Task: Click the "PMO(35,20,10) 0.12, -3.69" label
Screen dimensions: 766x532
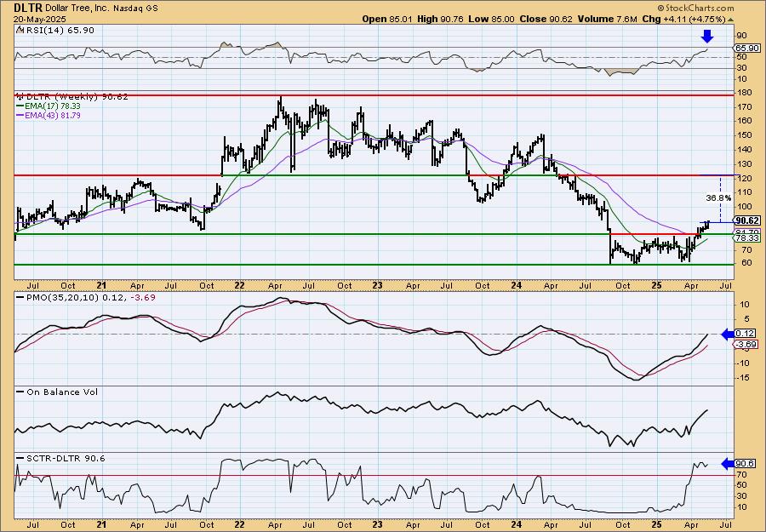Action: 91,297
